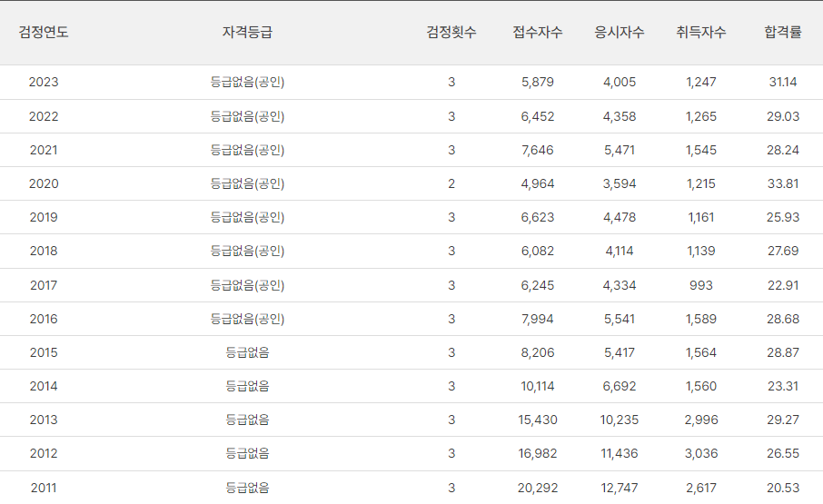The image size is (823, 504).
Task: Click applicants value 6,082
Action: [538, 251]
